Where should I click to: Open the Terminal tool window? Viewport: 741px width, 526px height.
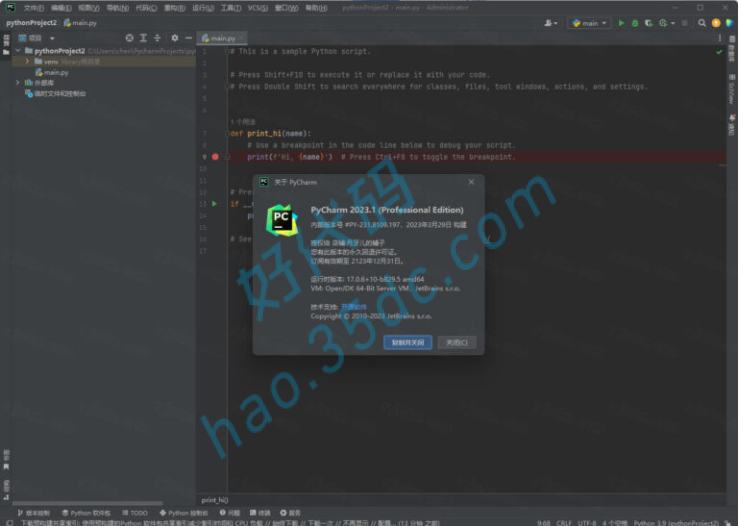pos(260,513)
